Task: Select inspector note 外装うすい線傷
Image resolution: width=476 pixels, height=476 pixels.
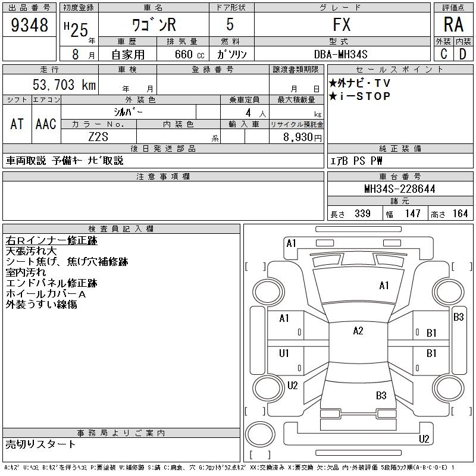Action: [x=41, y=304]
